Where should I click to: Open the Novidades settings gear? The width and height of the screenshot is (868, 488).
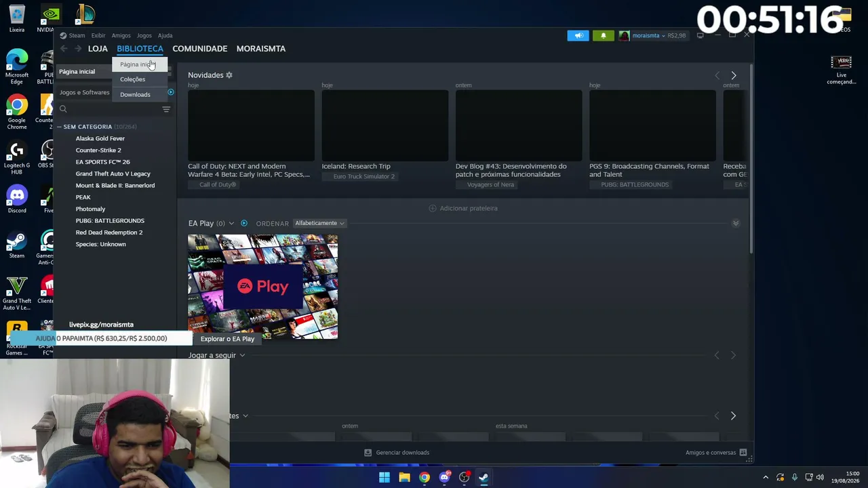pos(229,75)
